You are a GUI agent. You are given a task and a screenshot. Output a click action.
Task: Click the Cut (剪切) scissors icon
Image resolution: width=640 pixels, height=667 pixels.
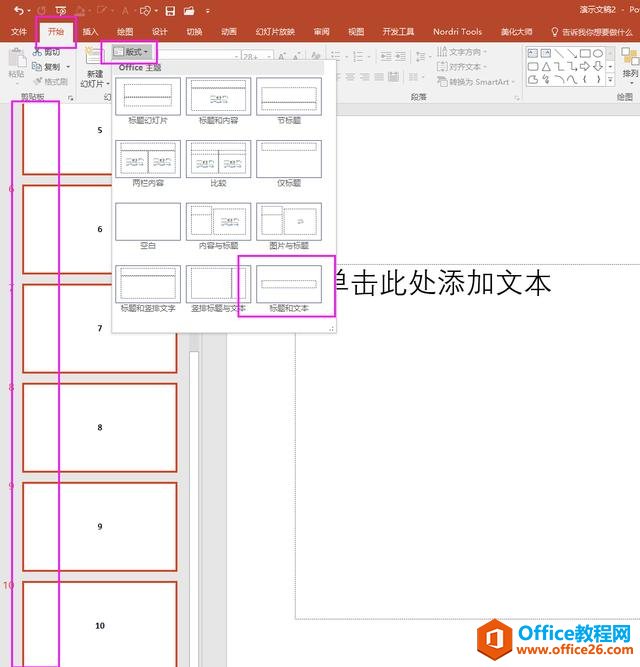(36, 51)
